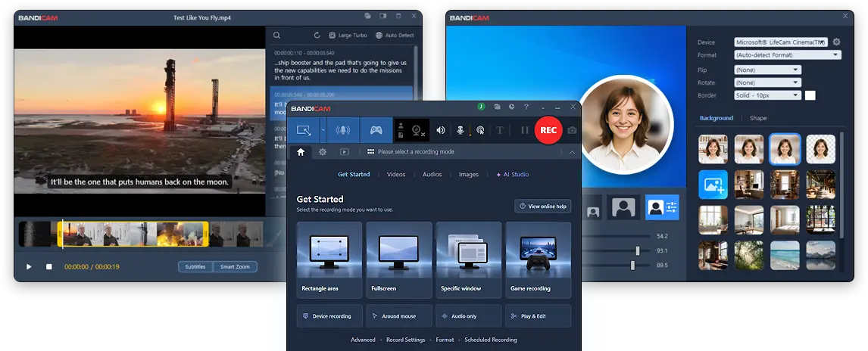Screen dimensions: 868x351
Task: Open the Home tab icon
Action: pos(301,152)
